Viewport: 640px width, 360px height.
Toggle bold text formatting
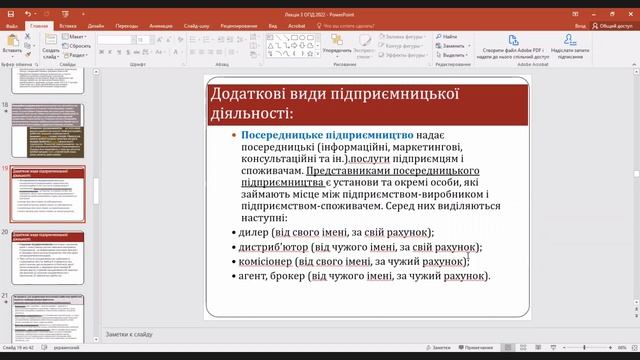[102, 52]
